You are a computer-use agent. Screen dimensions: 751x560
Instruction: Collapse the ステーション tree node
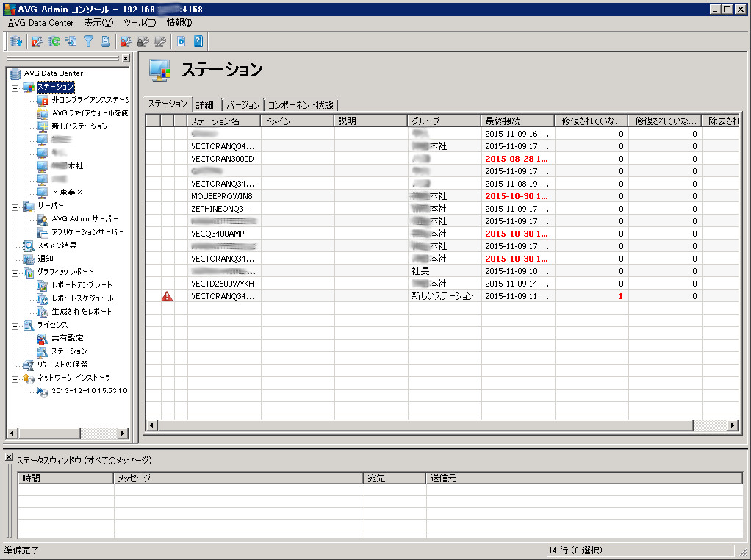pyautogui.click(x=15, y=87)
